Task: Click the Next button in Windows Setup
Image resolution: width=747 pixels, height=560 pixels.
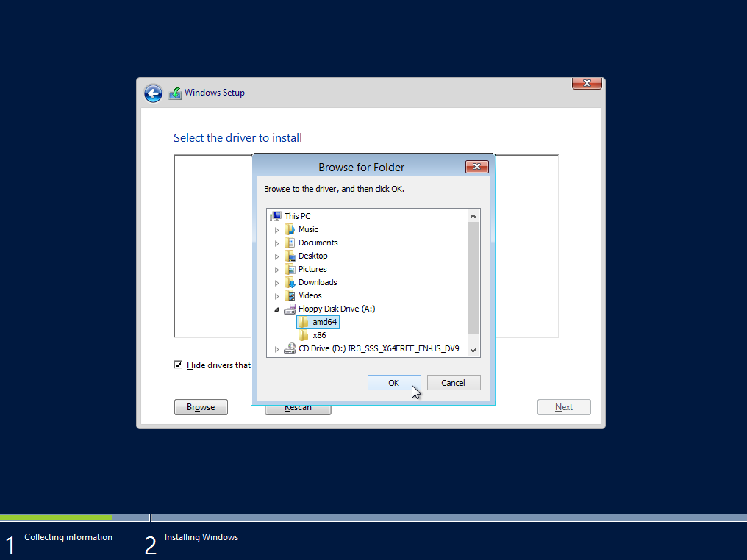Action: point(564,407)
